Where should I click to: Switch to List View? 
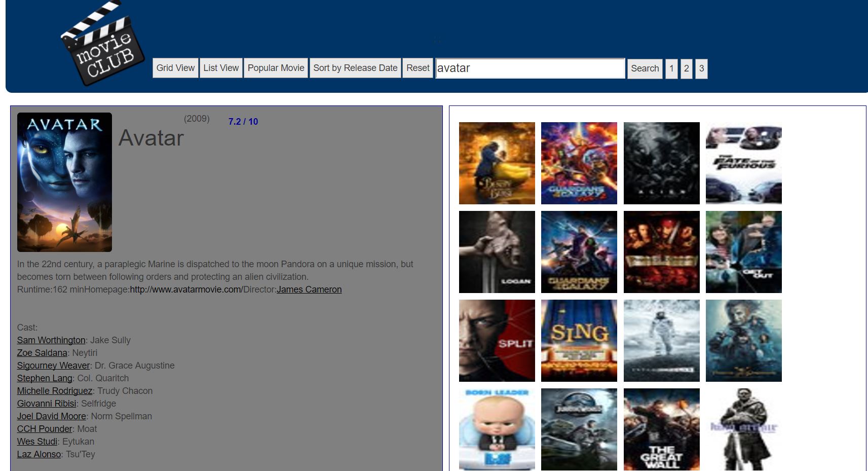(x=221, y=68)
